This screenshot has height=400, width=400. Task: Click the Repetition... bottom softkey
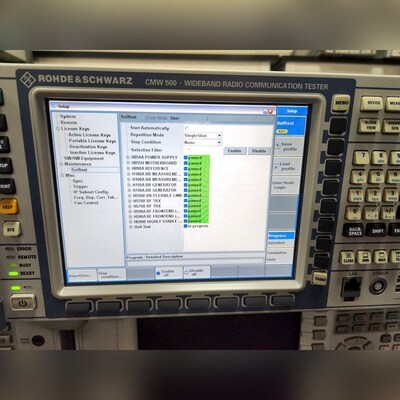(82, 275)
